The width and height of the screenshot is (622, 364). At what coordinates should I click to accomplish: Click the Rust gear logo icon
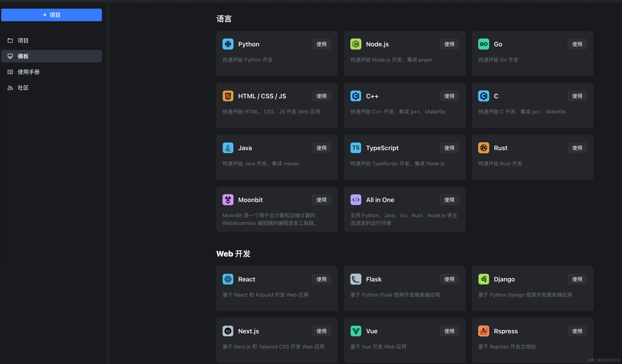point(484,148)
